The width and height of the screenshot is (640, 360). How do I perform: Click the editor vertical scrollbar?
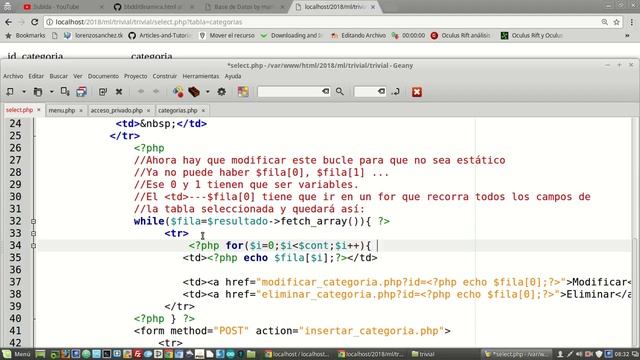634,233
